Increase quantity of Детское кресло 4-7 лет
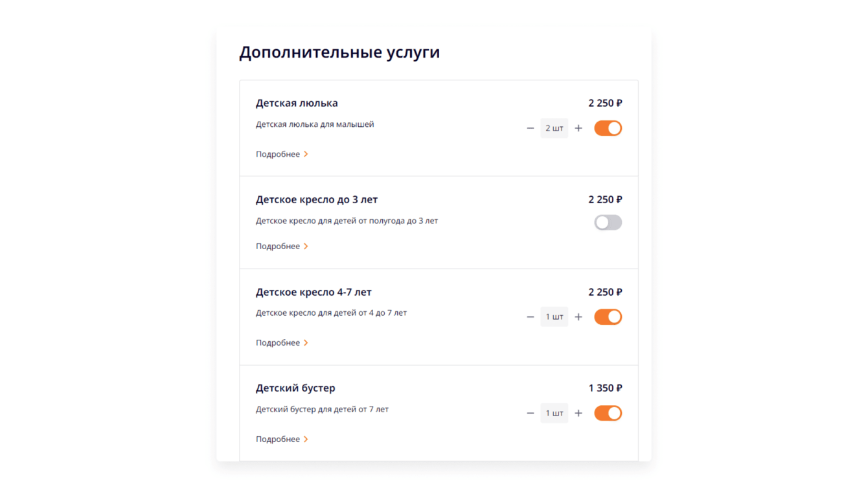Image resolution: width=868 pixels, height=488 pixels. point(578,317)
